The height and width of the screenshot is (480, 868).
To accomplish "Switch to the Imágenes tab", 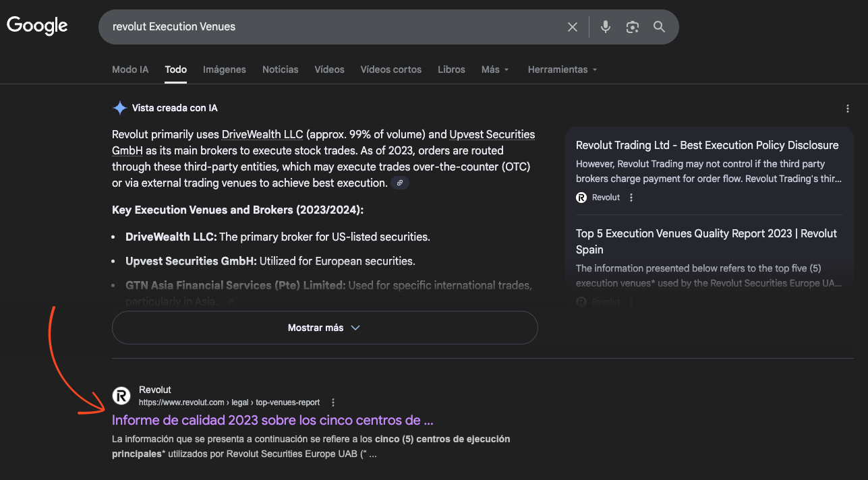I will click(x=224, y=69).
